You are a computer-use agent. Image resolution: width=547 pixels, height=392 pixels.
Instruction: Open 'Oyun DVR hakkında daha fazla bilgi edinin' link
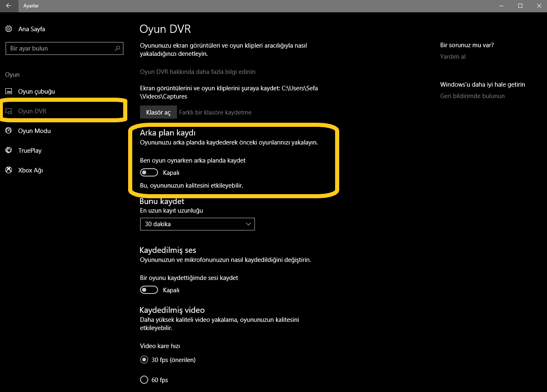point(198,72)
